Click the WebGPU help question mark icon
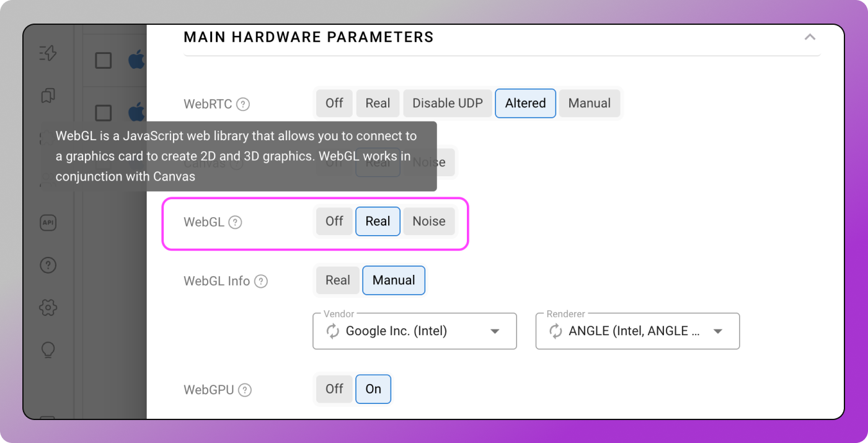868x443 pixels. [x=245, y=390]
